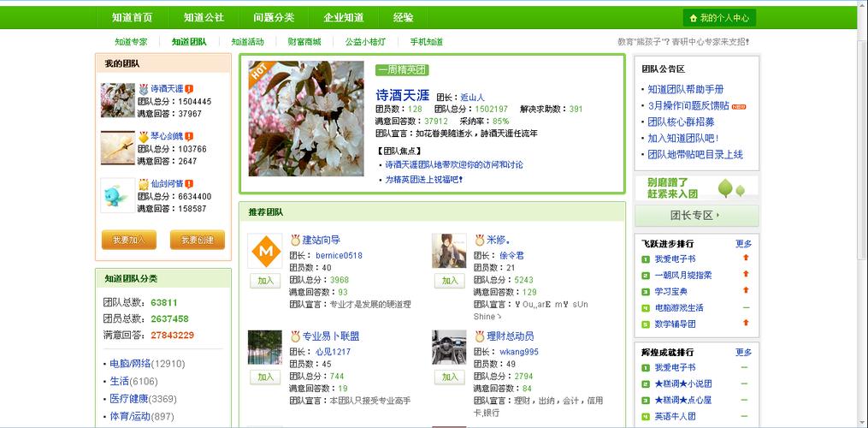Go to 知道首页 tab
868x428 pixels.
pyautogui.click(x=132, y=18)
